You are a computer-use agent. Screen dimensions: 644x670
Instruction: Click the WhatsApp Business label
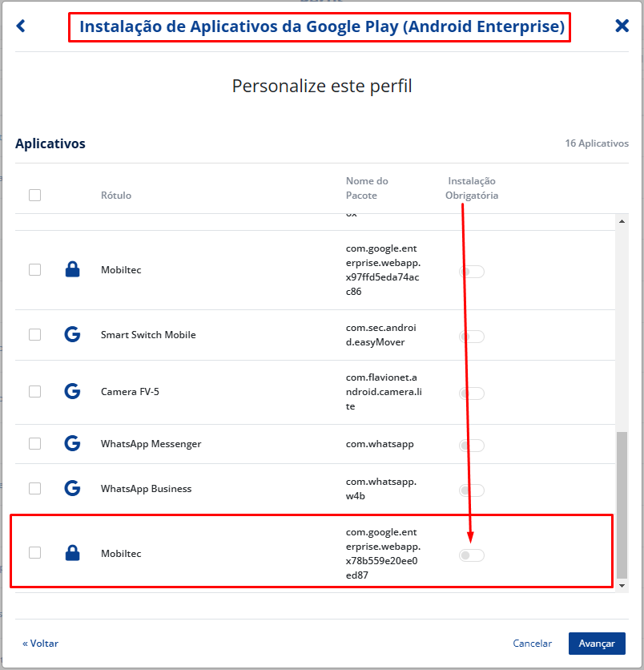pos(146,488)
